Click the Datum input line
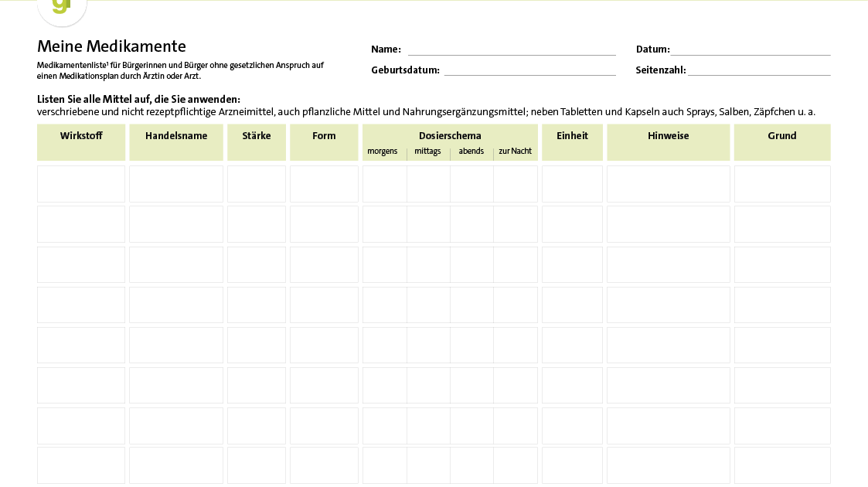The image size is (868, 487). point(750,49)
